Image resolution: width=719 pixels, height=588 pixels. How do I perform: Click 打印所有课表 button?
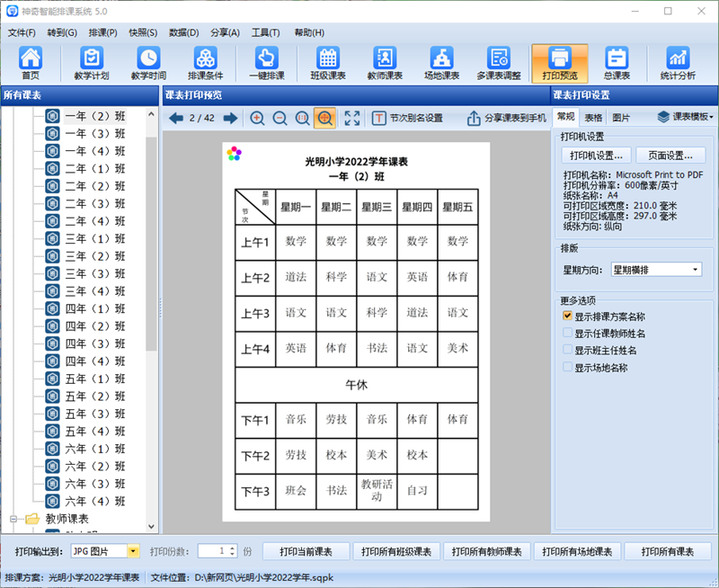click(x=667, y=551)
